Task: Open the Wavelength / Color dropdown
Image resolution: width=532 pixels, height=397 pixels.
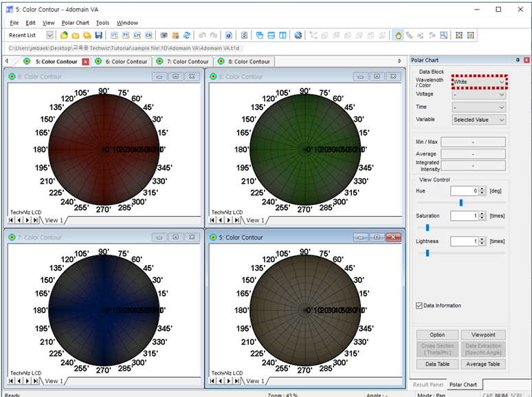Action: pos(479,82)
